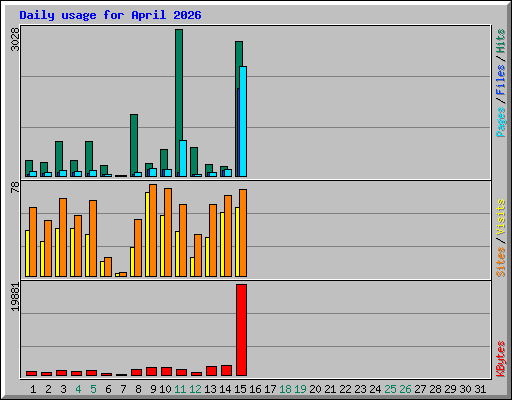Select the orange Sites bar for day 6
This screenshot has height=400, width=512.
click(x=108, y=267)
